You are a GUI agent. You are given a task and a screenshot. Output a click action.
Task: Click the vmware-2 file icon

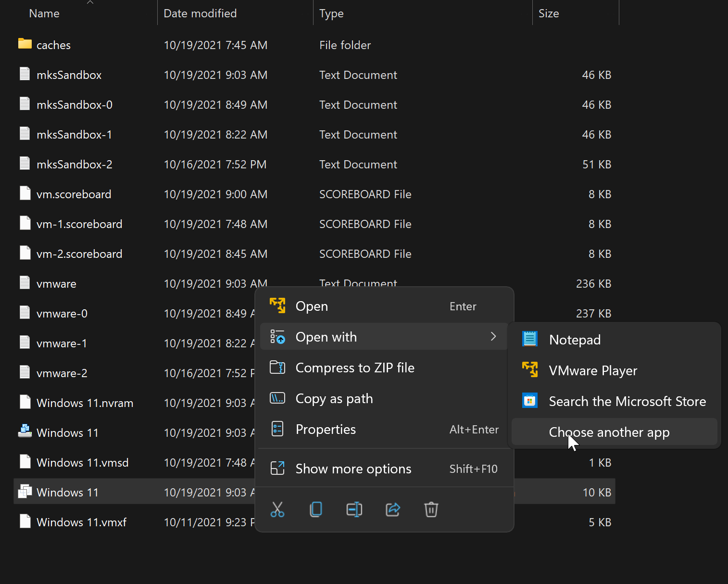[25, 372]
